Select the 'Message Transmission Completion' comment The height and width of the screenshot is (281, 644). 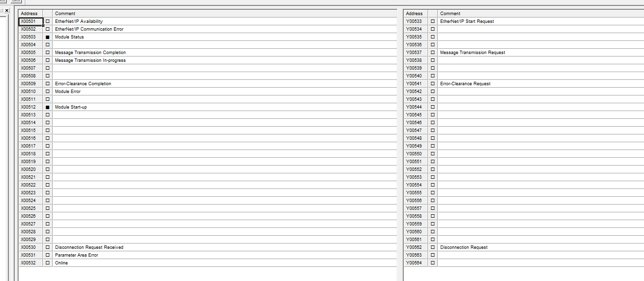(90, 53)
